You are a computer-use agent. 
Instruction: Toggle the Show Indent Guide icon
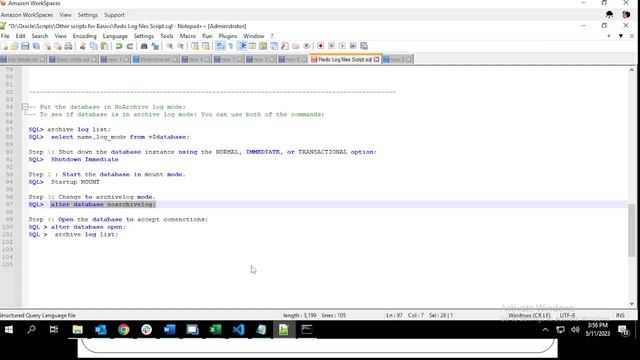pyautogui.click(x=242, y=46)
